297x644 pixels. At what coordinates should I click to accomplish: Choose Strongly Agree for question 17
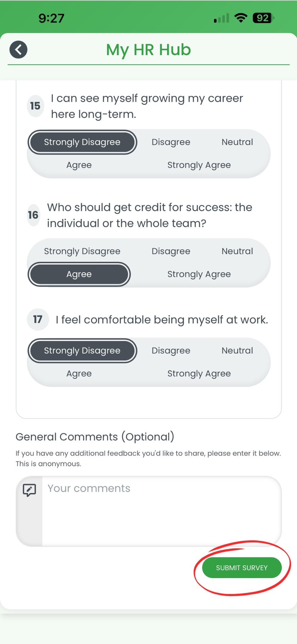coord(199,373)
